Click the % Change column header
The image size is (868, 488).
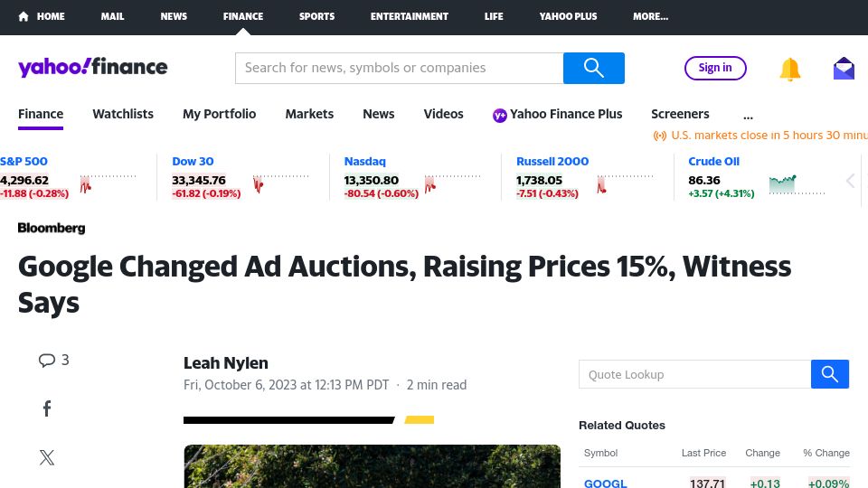point(826,453)
